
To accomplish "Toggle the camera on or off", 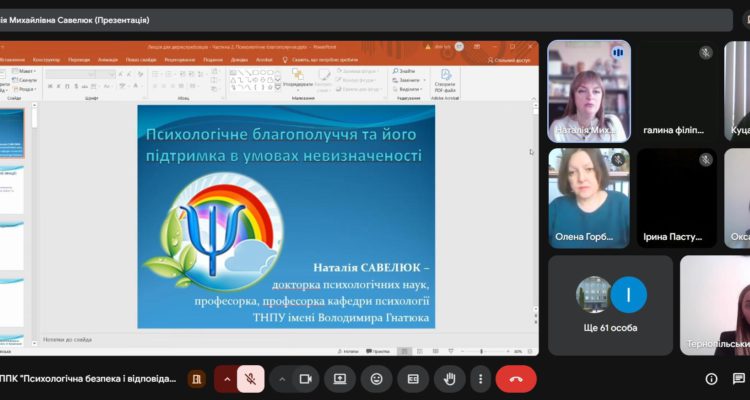I will (x=306, y=379).
